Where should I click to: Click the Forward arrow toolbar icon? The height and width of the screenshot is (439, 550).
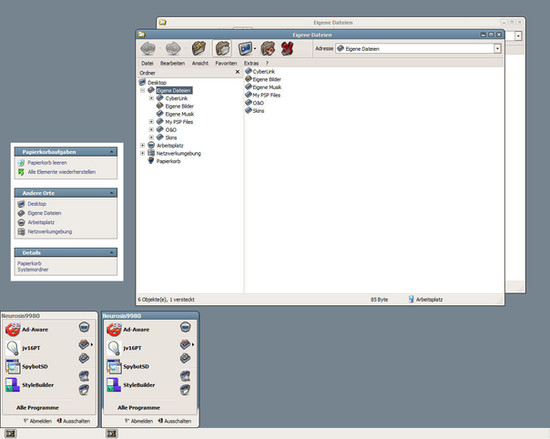(x=173, y=48)
